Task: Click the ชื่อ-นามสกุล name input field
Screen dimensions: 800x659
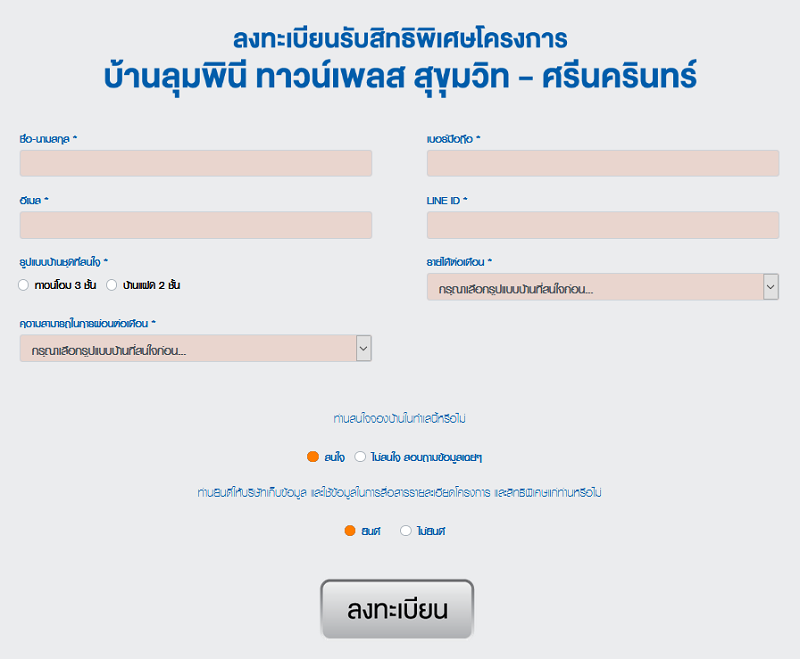Action: [x=196, y=163]
